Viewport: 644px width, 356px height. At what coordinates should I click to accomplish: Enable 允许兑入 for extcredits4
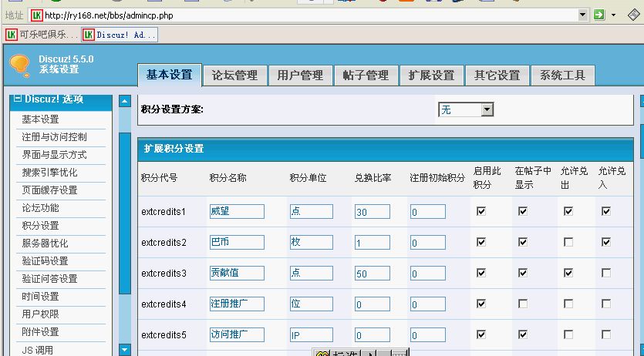pyautogui.click(x=605, y=304)
